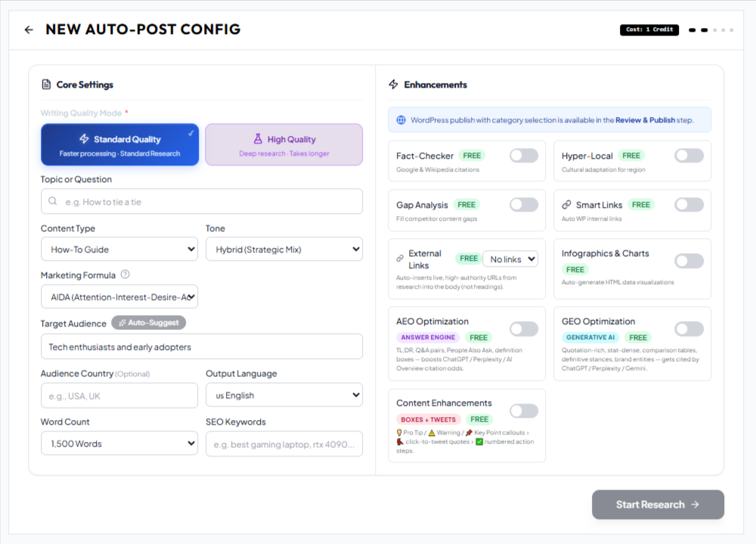Viewport: 756px width, 544px height.
Task: Click the High Quality flask icon
Action: point(258,139)
